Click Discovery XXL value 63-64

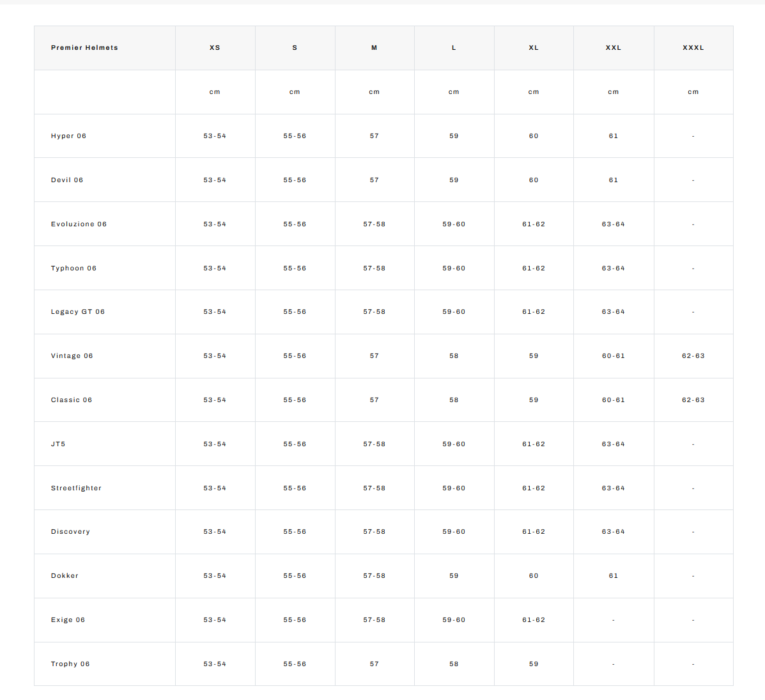[614, 532]
